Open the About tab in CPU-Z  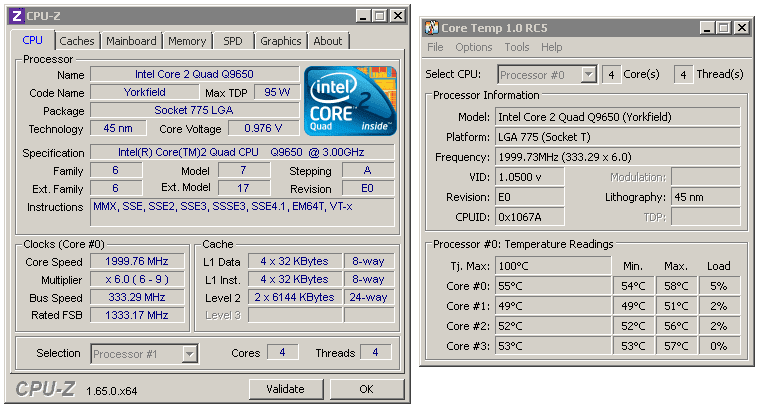[328, 41]
